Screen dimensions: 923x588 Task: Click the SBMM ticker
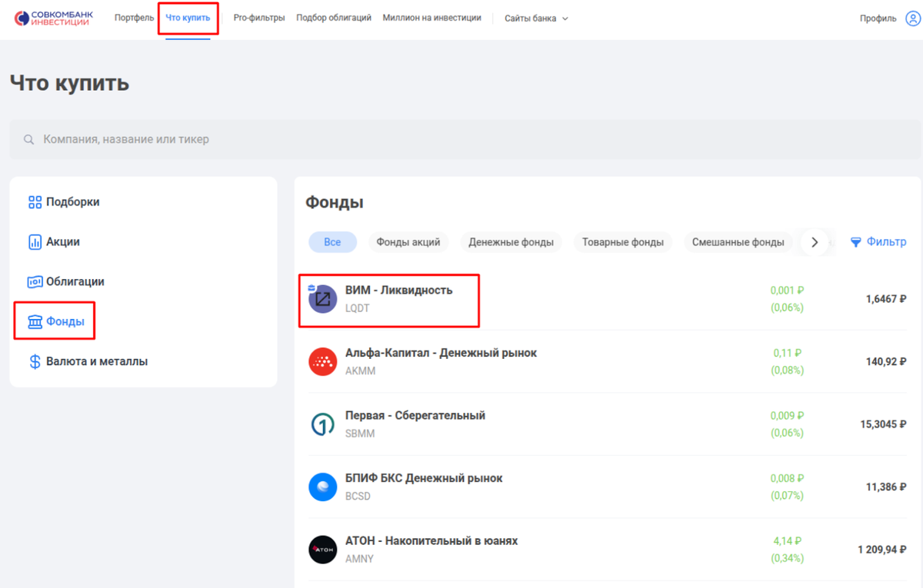tap(359, 434)
